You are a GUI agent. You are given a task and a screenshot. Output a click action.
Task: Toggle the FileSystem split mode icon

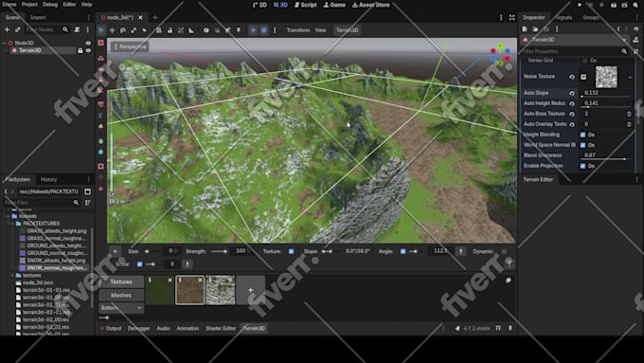[x=87, y=191]
